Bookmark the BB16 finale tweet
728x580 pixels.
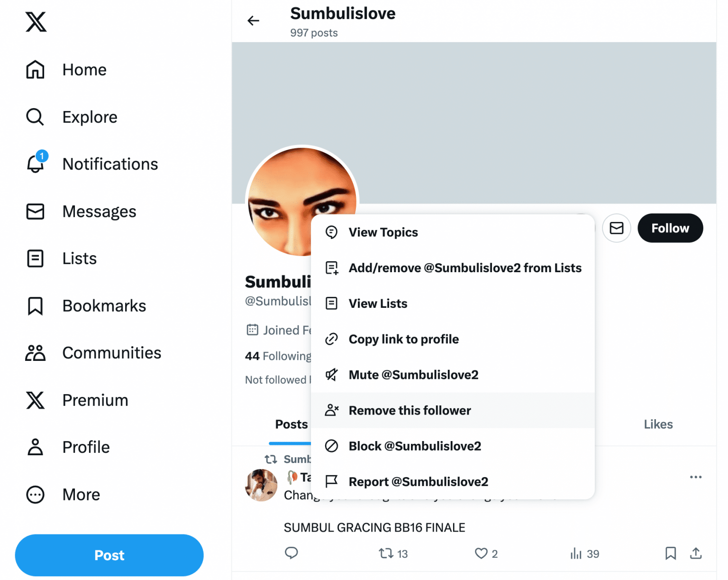670,553
